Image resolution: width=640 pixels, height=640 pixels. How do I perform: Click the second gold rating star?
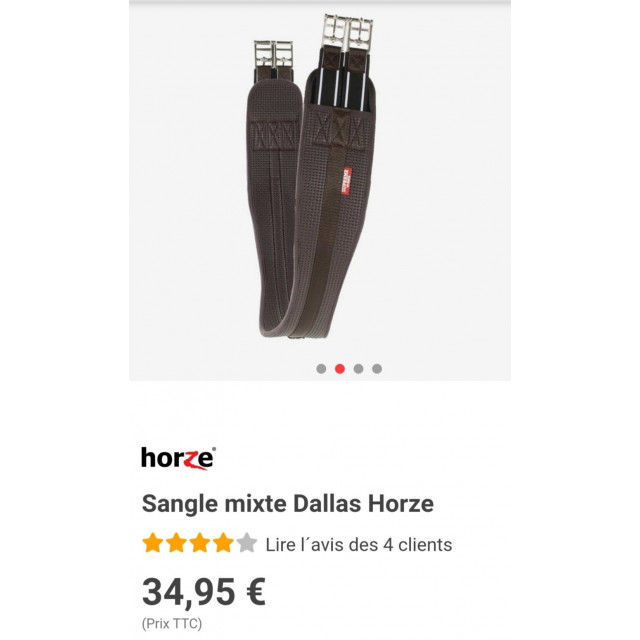[x=176, y=543]
